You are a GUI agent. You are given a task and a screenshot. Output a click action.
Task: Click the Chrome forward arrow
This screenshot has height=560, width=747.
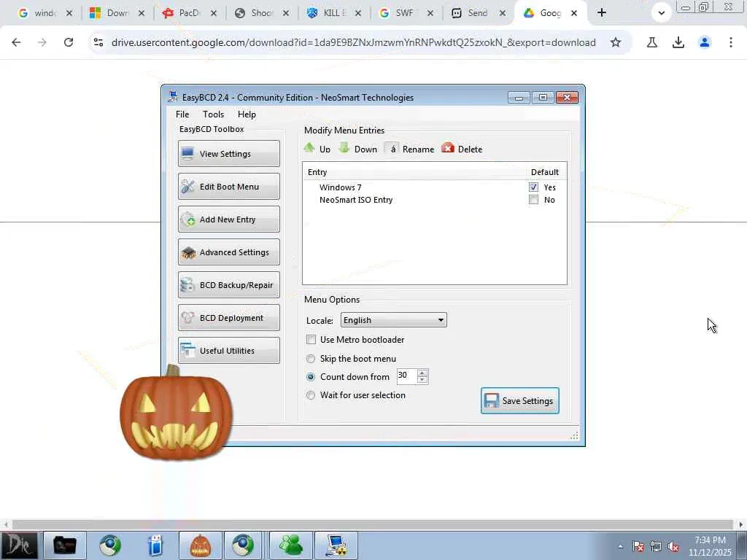tap(42, 42)
